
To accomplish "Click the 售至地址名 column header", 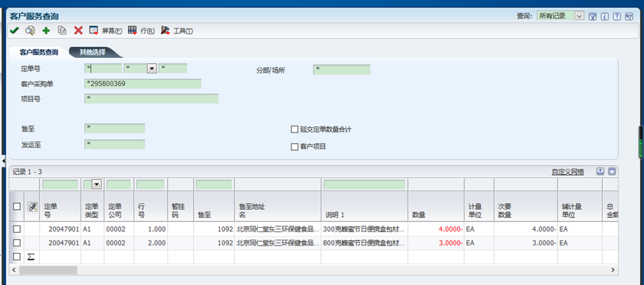I will coord(277,207).
